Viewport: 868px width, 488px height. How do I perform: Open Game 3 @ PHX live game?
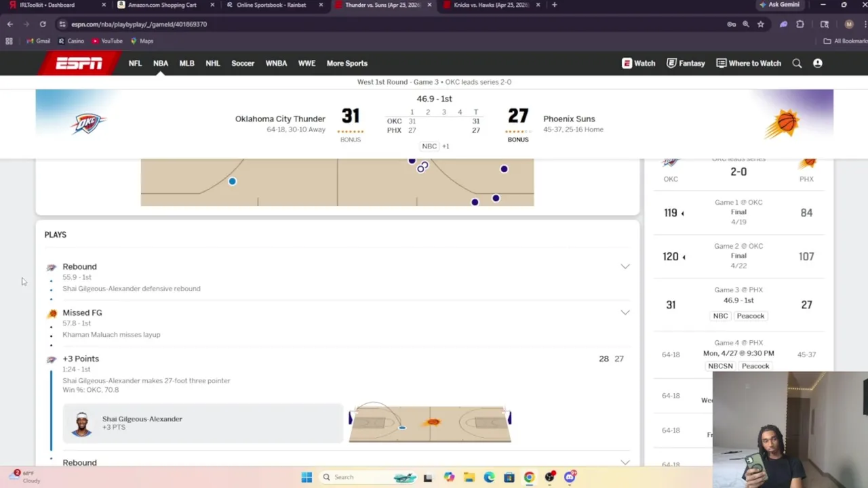[738, 305]
